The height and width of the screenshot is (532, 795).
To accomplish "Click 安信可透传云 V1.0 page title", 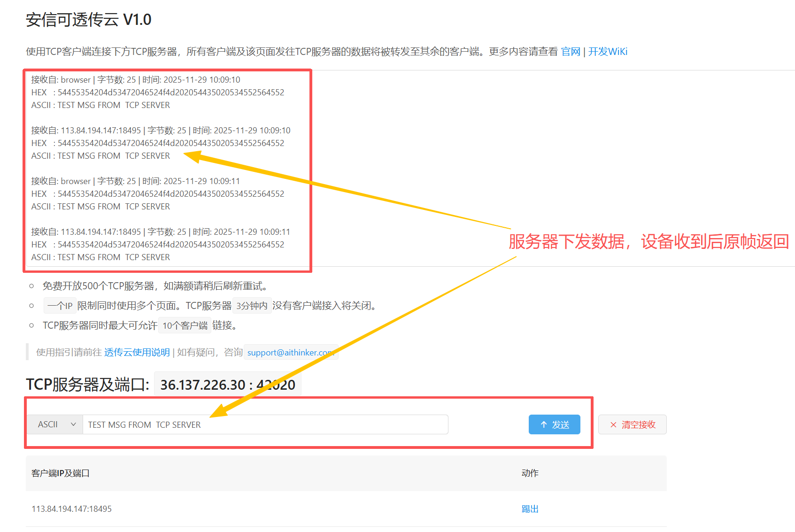I will click(x=89, y=20).
